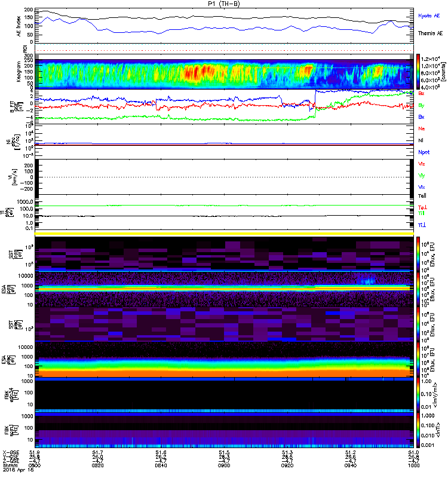The height and width of the screenshot is (478, 448).
Task: Click the yellow bar above the SST panel
Action: click(x=224, y=233)
